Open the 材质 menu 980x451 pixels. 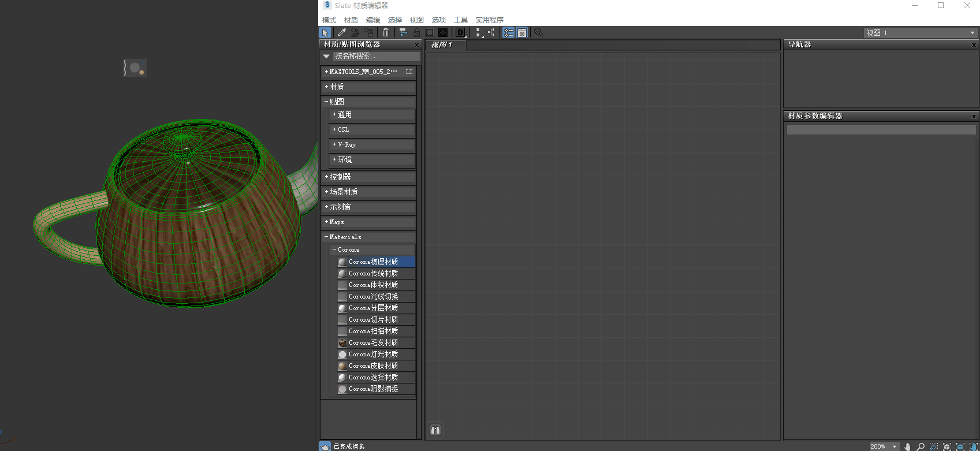(351, 20)
